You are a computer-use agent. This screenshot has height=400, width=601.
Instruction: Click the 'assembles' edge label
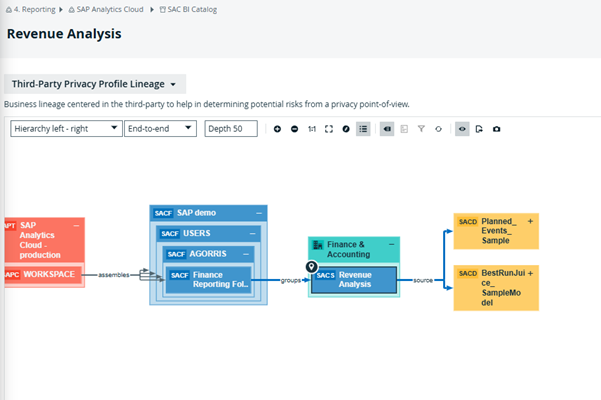(x=114, y=275)
